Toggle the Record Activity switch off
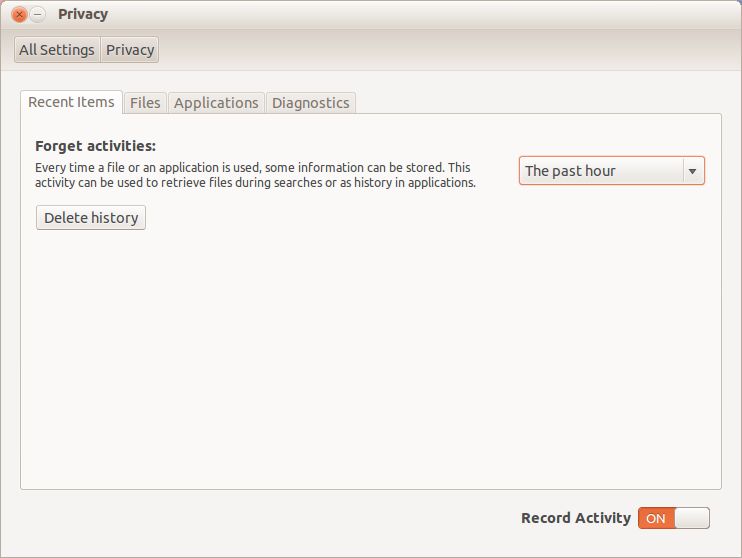Viewport: 742px width, 558px height. tap(673, 518)
